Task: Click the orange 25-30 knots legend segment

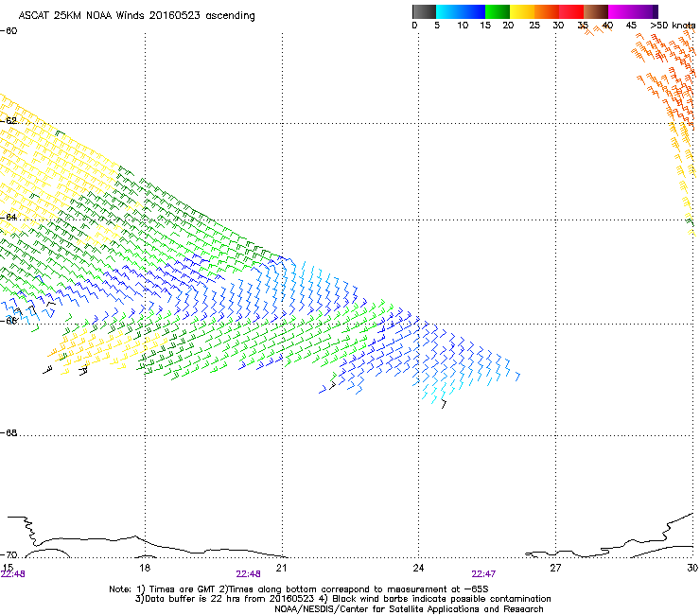Action: click(x=547, y=11)
